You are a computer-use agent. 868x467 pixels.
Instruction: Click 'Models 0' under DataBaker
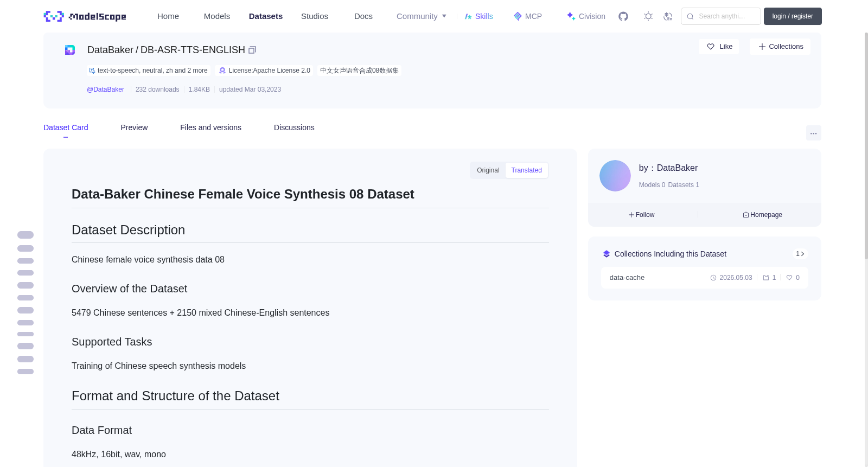(652, 185)
